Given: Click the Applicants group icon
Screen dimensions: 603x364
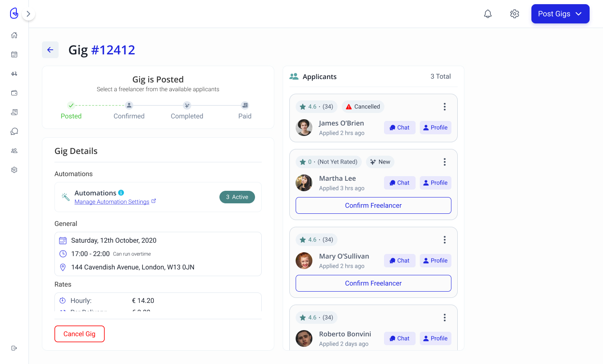Looking at the screenshot, I should pos(294,77).
